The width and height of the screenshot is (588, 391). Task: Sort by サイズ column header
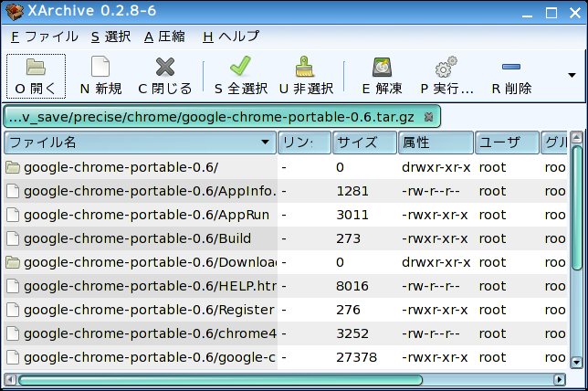click(x=364, y=143)
